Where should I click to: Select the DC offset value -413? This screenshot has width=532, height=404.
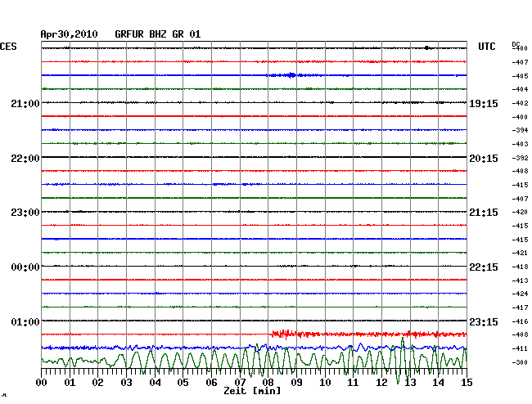520,281
